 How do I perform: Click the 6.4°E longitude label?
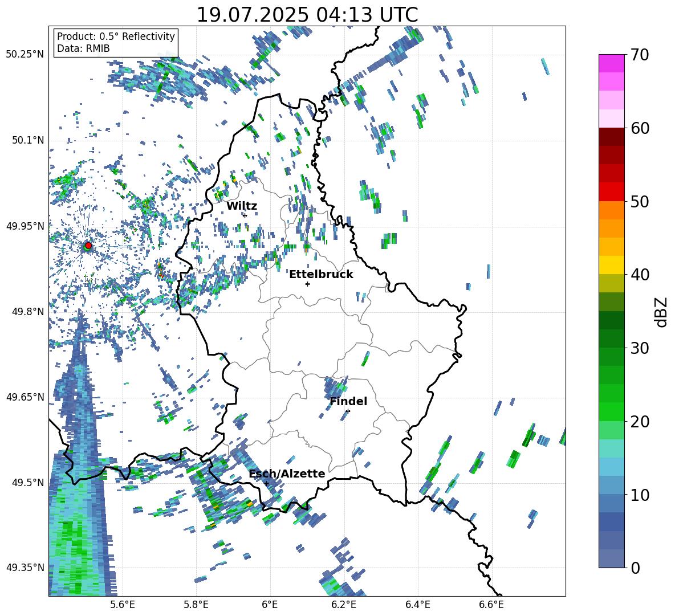417,605
